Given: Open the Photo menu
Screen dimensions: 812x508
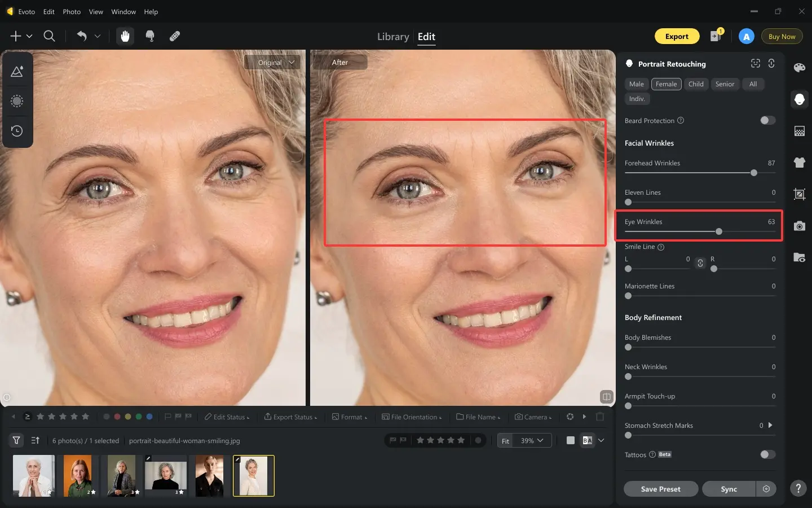Looking at the screenshot, I should pos(72,11).
